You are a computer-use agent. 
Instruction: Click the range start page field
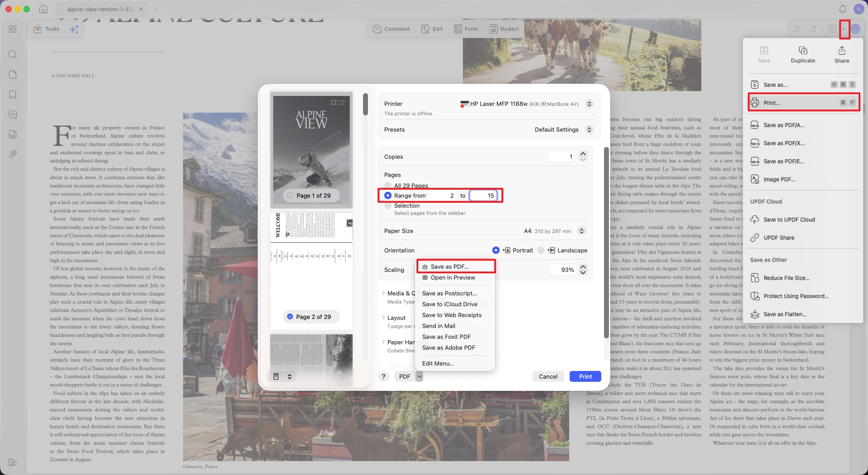click(443, 196)
